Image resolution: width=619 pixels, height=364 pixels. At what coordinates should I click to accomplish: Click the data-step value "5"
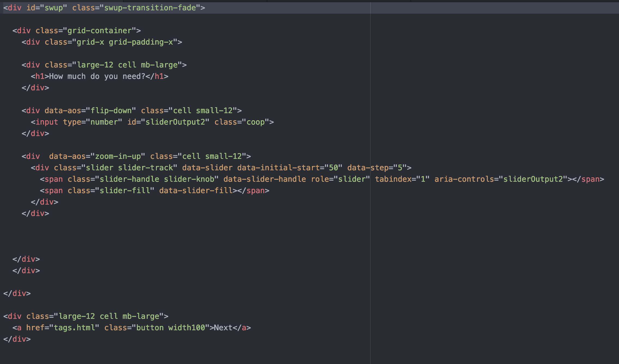pyautogui.click(x=400, y=168)
